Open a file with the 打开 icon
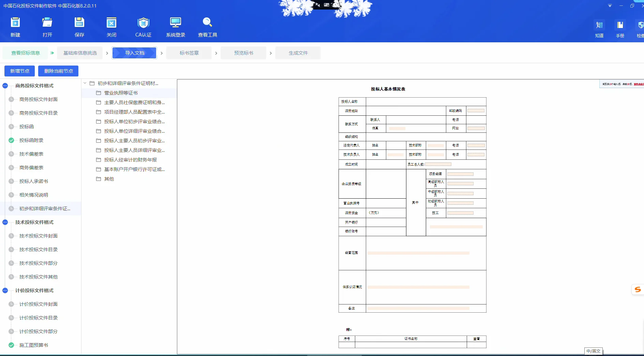This screenshot has height=356, width=644. 47,27
